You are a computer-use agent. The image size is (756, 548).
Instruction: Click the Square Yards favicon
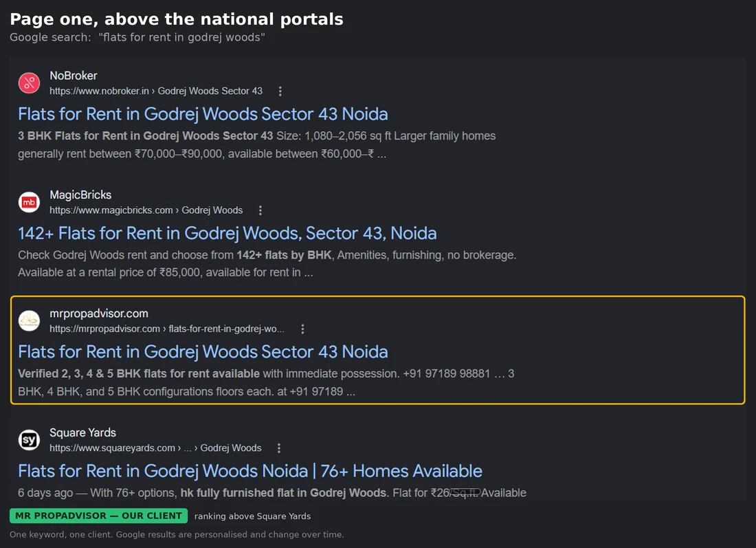(29, 440)
